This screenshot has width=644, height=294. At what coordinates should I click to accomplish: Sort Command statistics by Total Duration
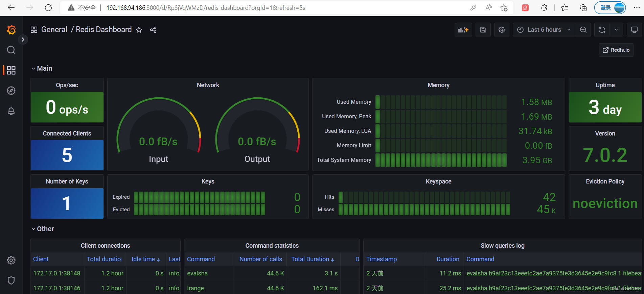[313, 259]
